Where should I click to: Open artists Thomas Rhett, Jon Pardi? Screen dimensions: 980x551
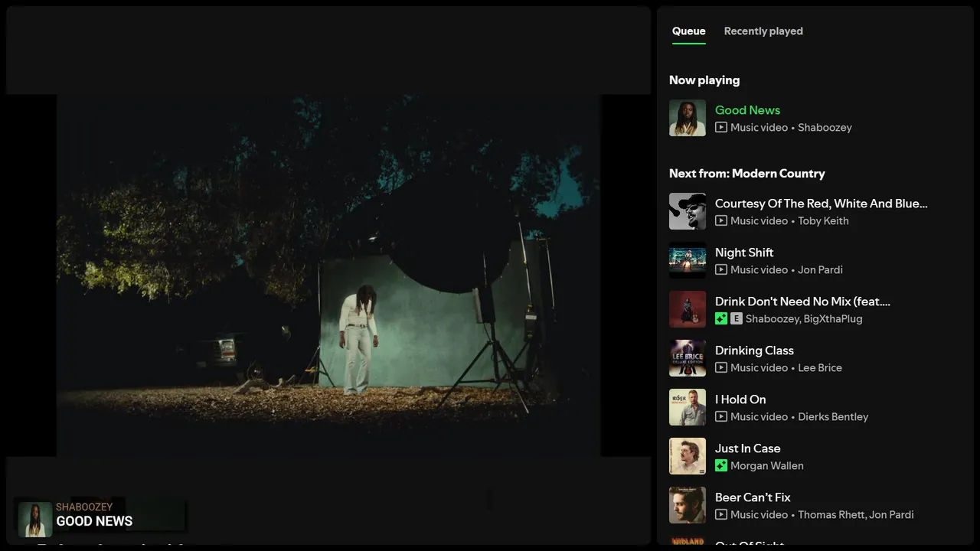[x=856, y=515]
